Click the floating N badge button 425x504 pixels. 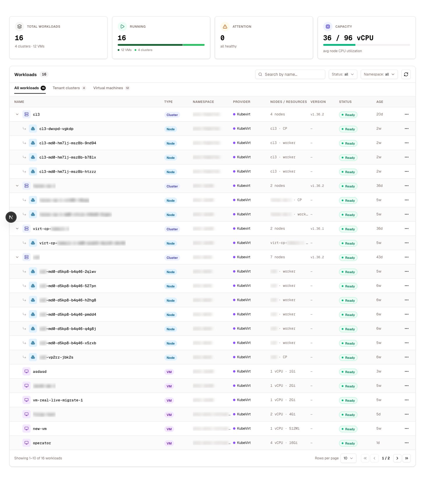[x=11, y=217]
